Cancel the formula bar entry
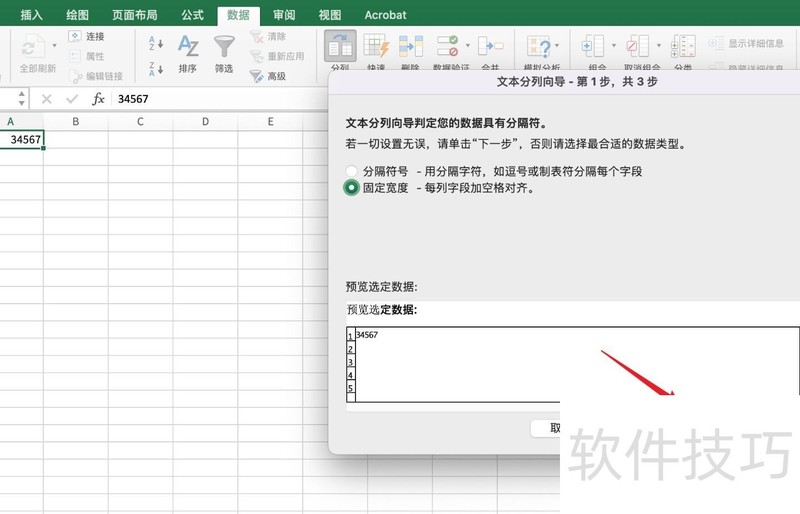 [46, 99]
